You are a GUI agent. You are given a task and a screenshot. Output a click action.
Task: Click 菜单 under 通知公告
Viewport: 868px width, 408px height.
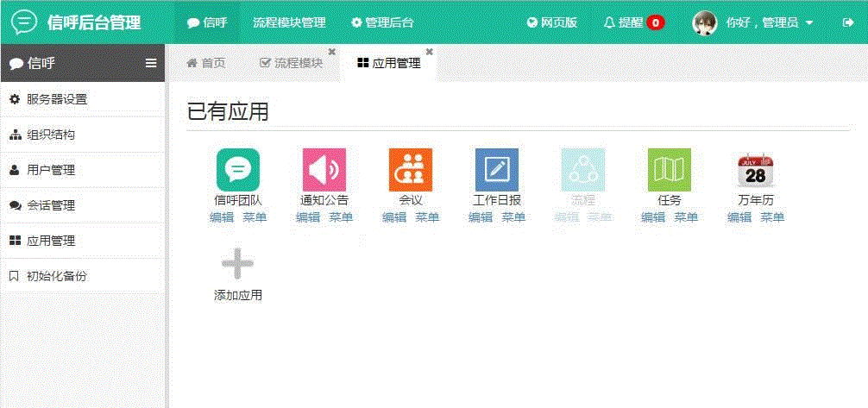341,217
